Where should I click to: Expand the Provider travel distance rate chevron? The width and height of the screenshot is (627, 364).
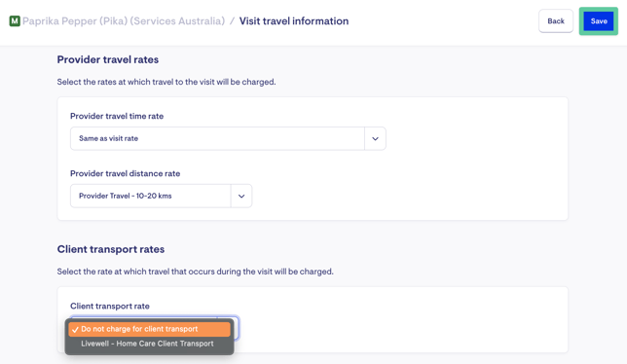coord(241,196)
